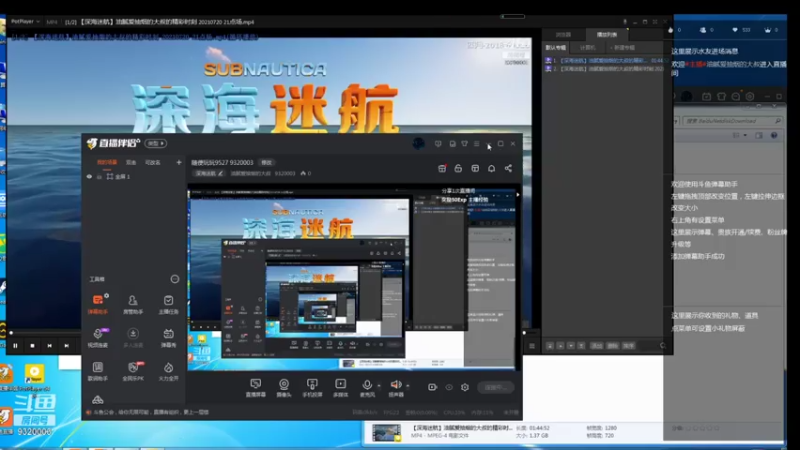800x450 pixels.
Task: Add a new scene with the plus button
Action: (179, 162)
